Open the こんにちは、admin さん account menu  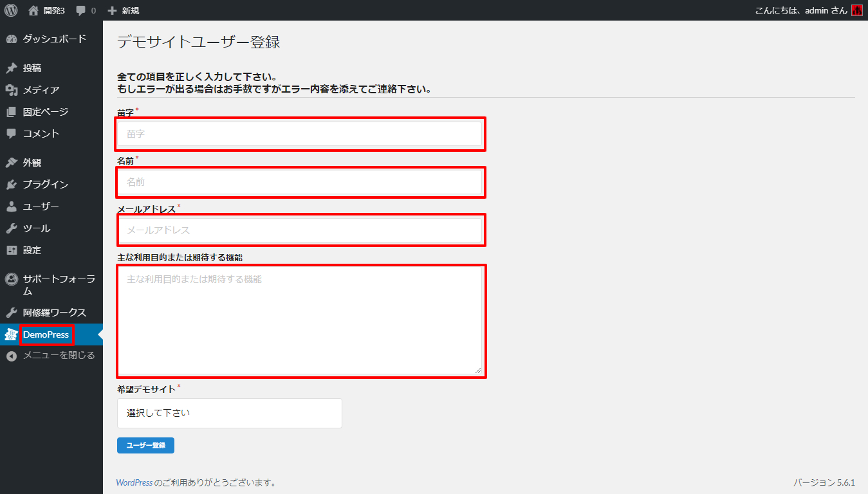(x=808, y=10)
